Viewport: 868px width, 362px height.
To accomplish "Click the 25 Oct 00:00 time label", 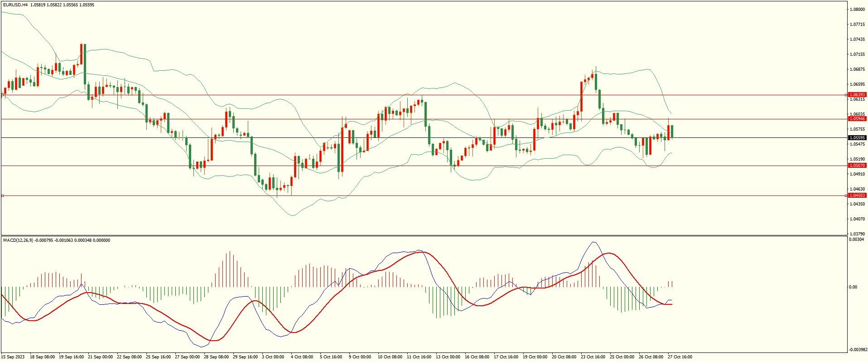I will click(622, 357).
